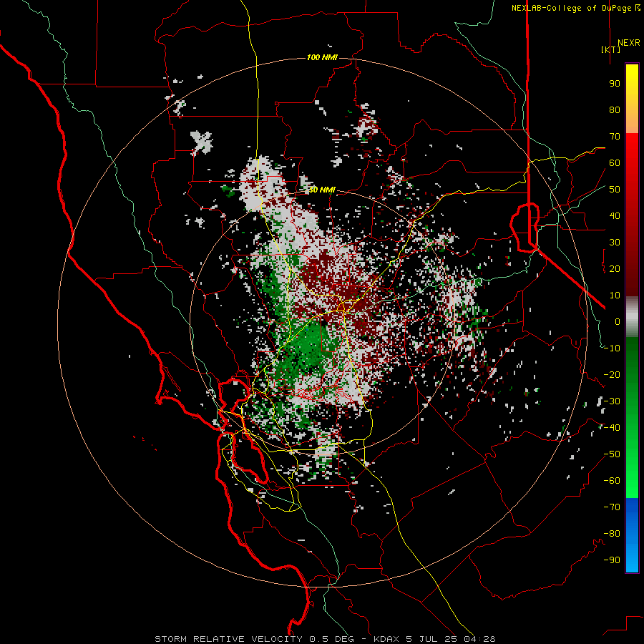Click the positive 60 legend value
Image resolution: width=644 pixels, height=644 pixels.
615,162
